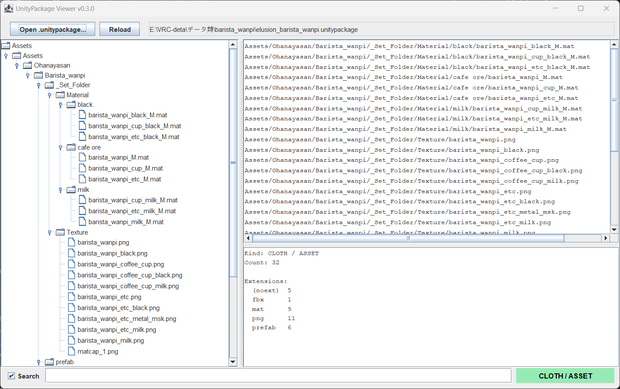
Task: Select the black folder icon
Action: [71, 105]
